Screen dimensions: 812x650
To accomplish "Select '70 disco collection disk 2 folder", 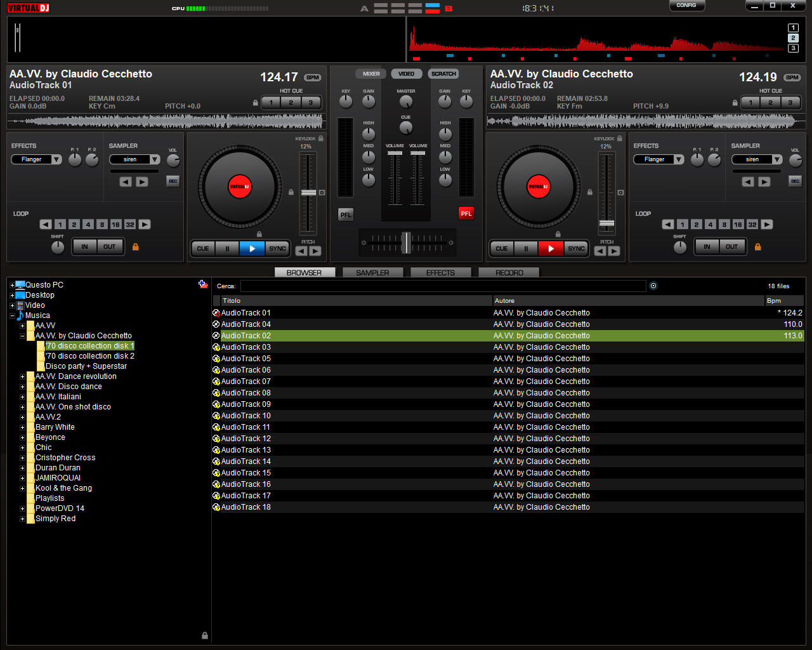I will pos(90,356).
